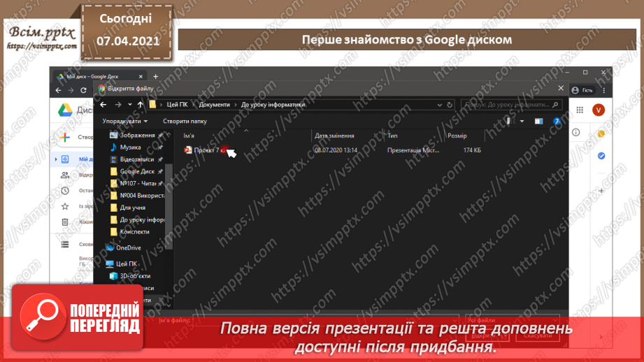Go forward in the file dialog
Viewport: 644px width, 362px height.
(118, 105)
